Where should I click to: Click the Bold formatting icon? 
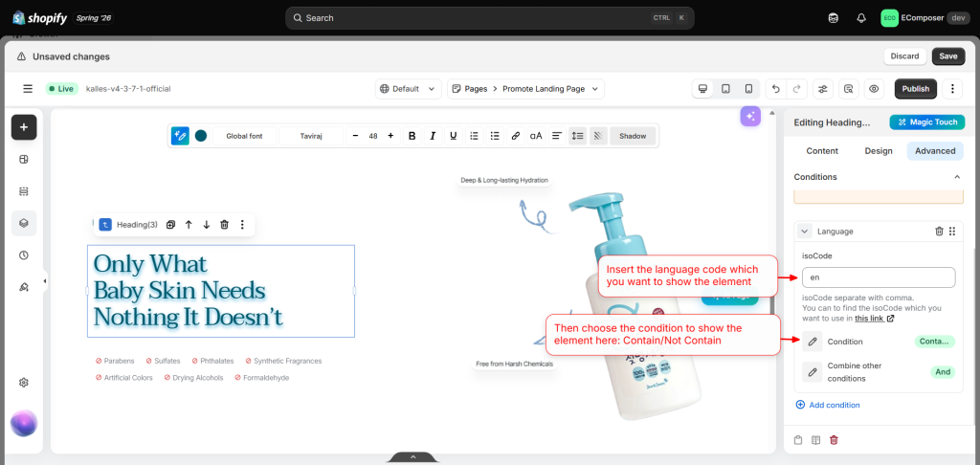pos(412,136)
